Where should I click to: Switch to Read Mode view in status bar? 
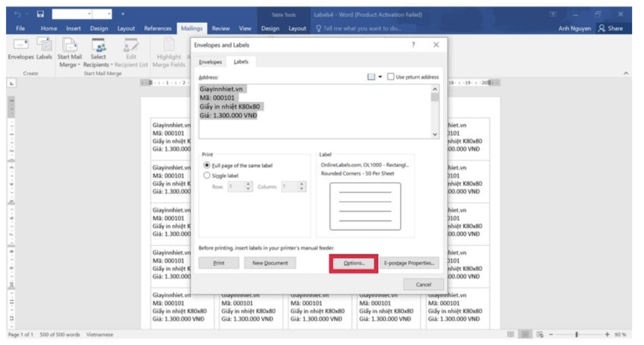510,334
